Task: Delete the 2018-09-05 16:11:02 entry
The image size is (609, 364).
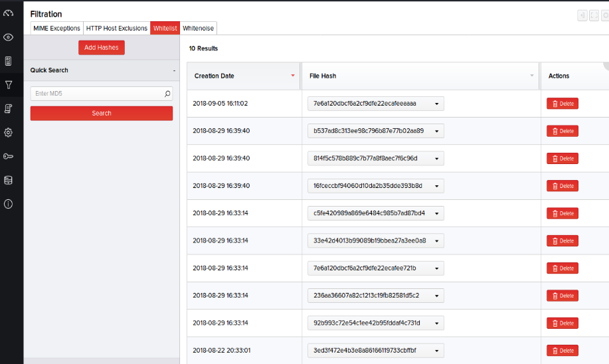Action: [562, 104]
